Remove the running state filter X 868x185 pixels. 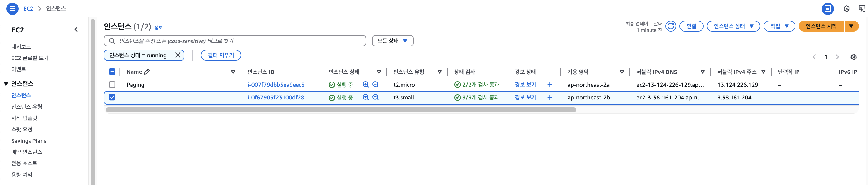tap(178, 55)
